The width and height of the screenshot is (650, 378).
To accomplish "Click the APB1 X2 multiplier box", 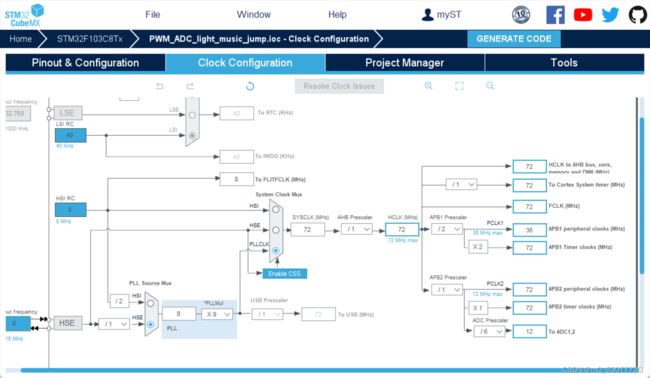I will [x=478, y=247].
